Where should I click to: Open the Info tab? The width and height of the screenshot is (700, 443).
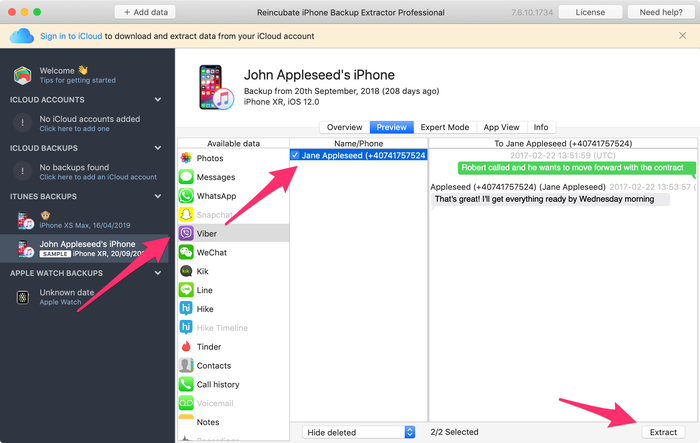click(x=541, y=127)
